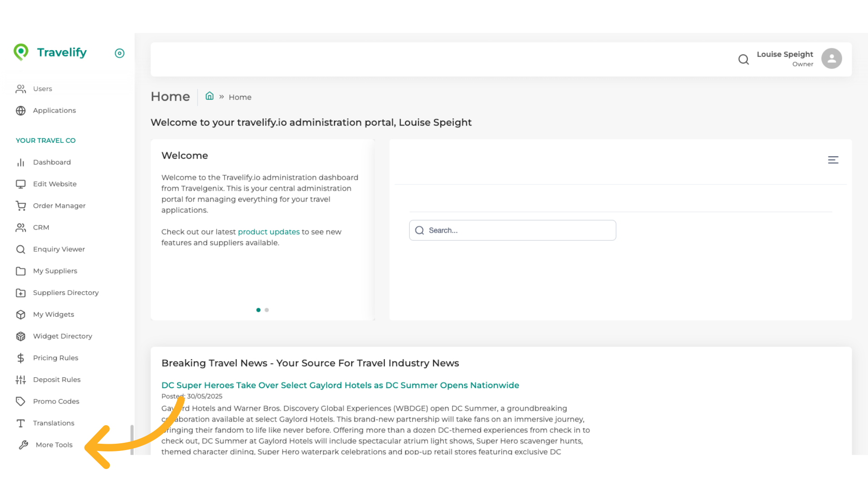868x488 pixels.
Task: Open the product updates link
Action: point(269,232)
